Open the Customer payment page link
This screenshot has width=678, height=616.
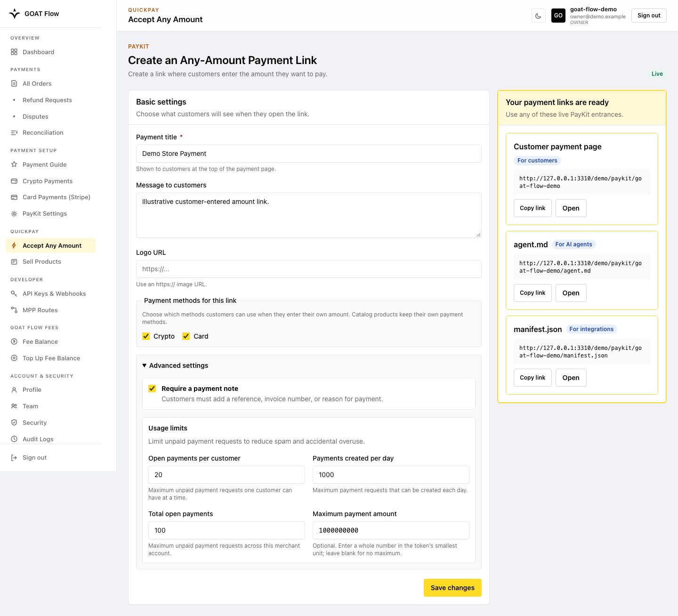coord(571,208)
